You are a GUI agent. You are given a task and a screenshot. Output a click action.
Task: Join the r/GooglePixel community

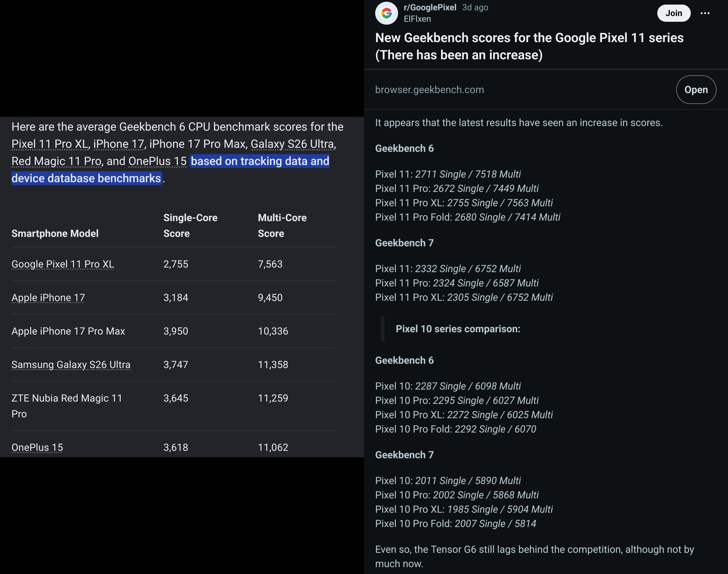674,13
